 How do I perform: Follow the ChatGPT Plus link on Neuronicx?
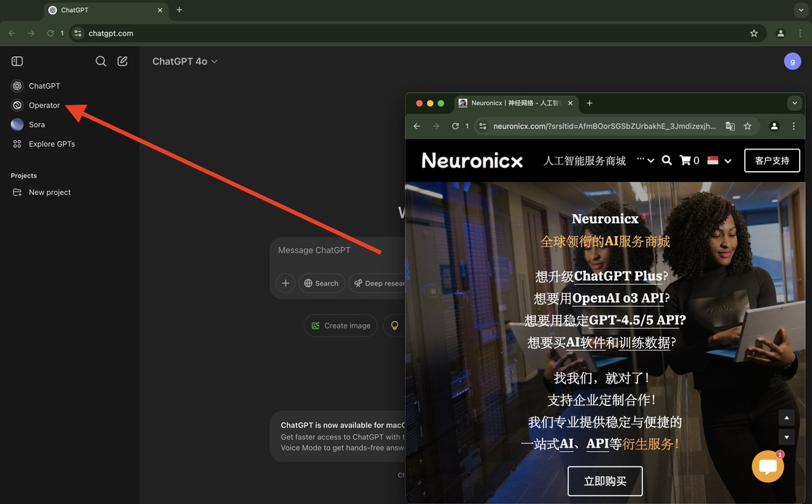pos(618,276)
